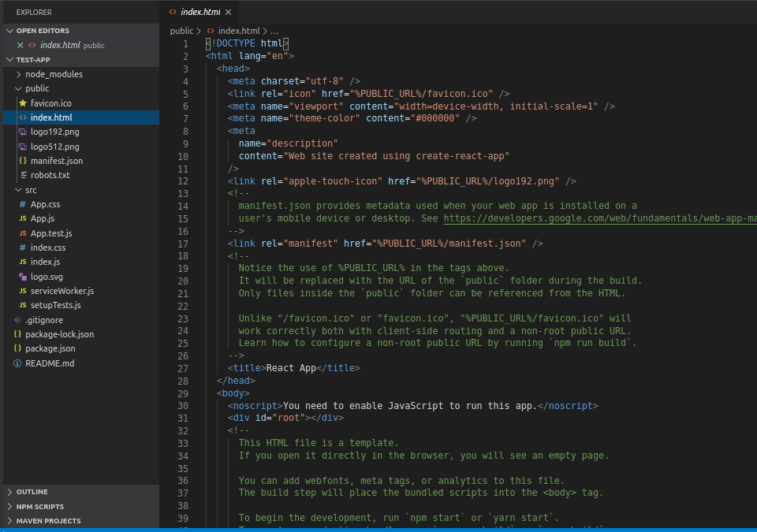Expand the node_modules folder
The width and height of the screenshot is (757, 532).
coord(18,74)
